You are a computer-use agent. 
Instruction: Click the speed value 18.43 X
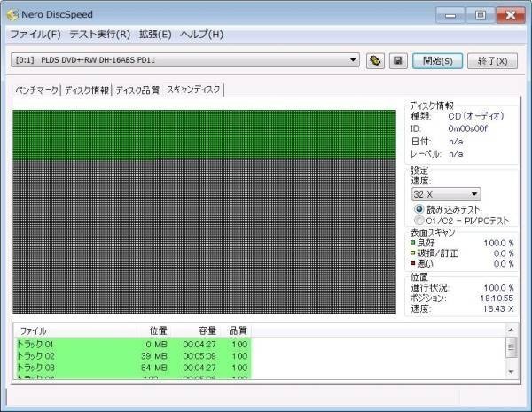click(498, 309)
